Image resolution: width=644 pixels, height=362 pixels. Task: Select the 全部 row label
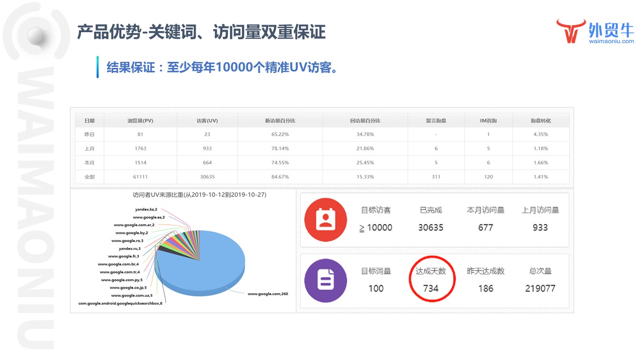[x=89, y=176]
